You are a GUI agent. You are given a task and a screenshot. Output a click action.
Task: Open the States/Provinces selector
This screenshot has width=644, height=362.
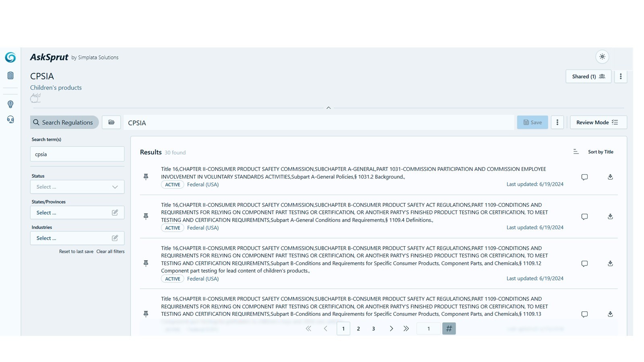point(77,212)
